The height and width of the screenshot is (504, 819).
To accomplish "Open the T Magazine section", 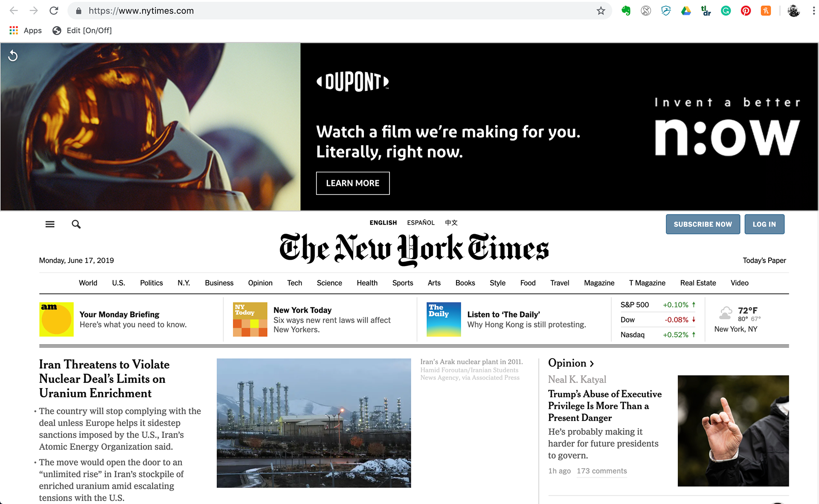I will coord(647,283).
